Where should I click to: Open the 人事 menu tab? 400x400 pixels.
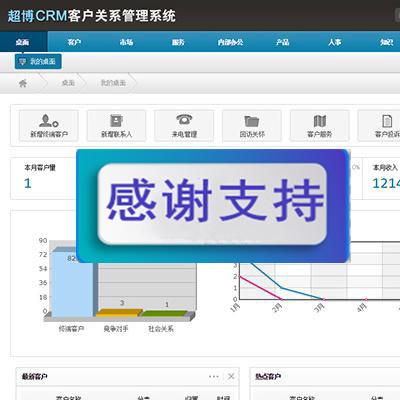coord(334,42)
